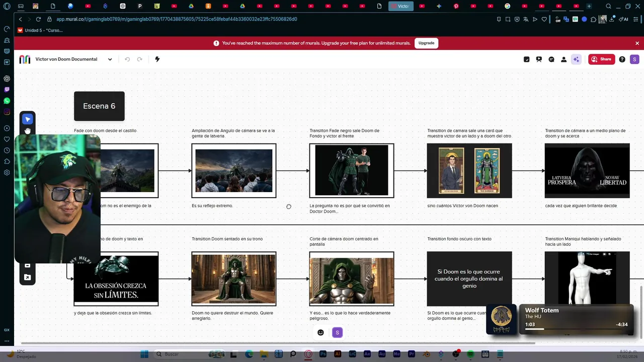Open the Unidad 5 bookmark

click(40, 30)
